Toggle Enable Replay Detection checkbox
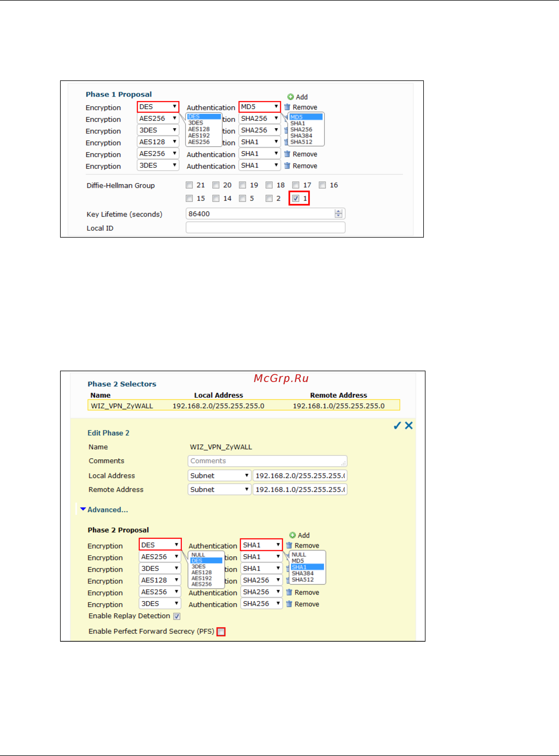The width and height of the screenshot is (559, 756). [177, 616]
